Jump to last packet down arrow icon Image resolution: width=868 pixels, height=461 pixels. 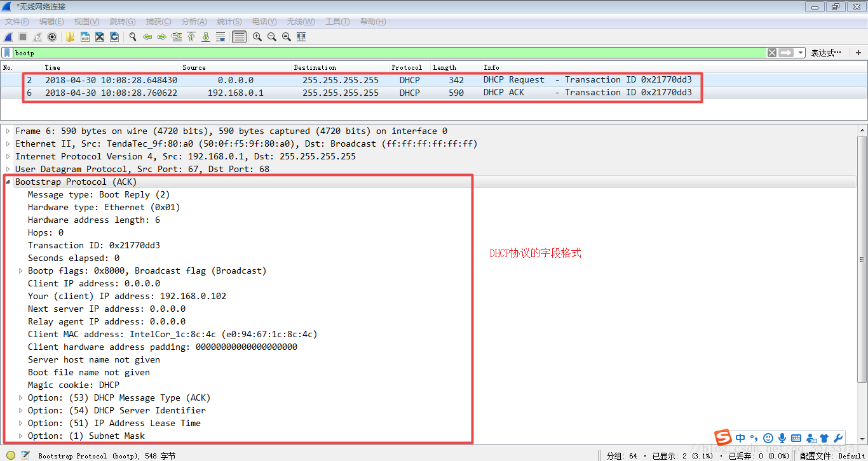[x=206, y=37]
